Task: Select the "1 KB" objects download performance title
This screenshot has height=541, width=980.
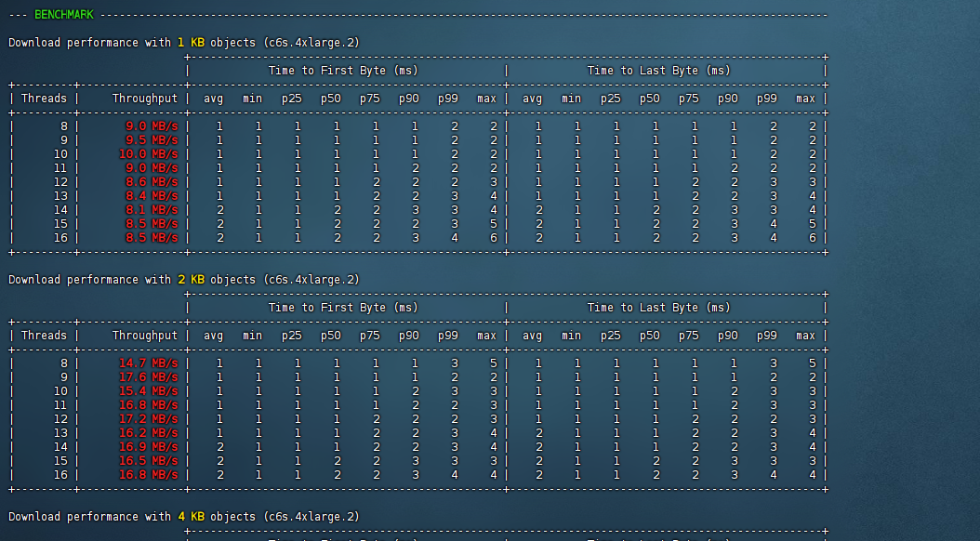Action: pyautogui.click(x=184, y=43)
